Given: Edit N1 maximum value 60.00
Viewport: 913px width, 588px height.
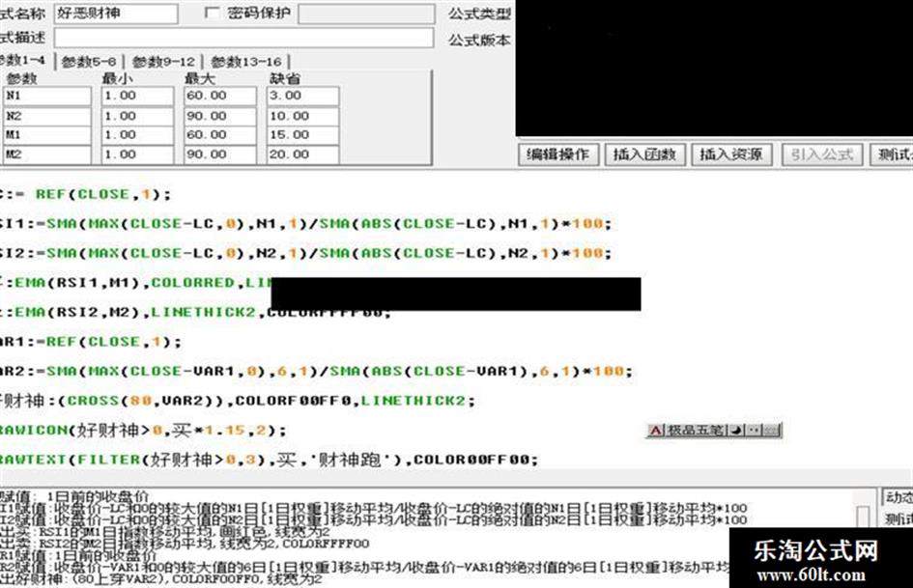Looking at the screenshot, I should click(x=220, y=96).
